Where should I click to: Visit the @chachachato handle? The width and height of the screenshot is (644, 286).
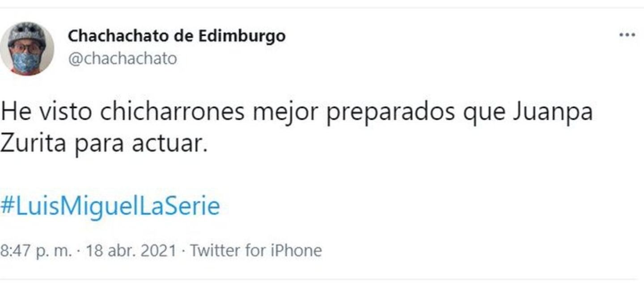(122, 59)
